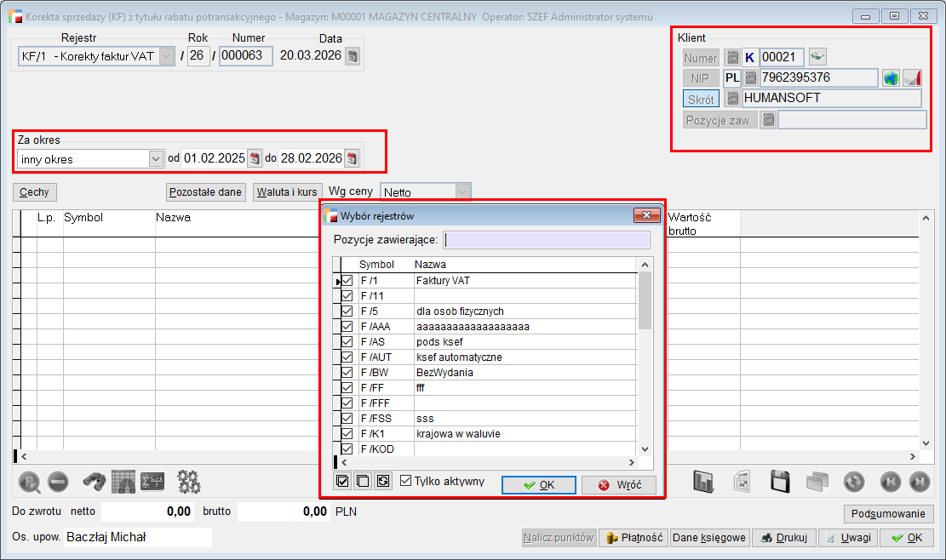Image resolution: width=946 pixels, height=560 pixels.
Task: Click the double gears icon
Action: point(188,482)
